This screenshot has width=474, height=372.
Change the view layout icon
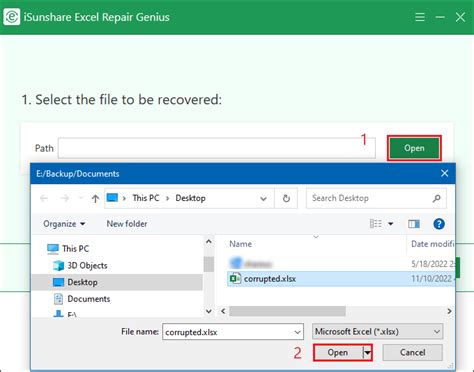[376, 223]
